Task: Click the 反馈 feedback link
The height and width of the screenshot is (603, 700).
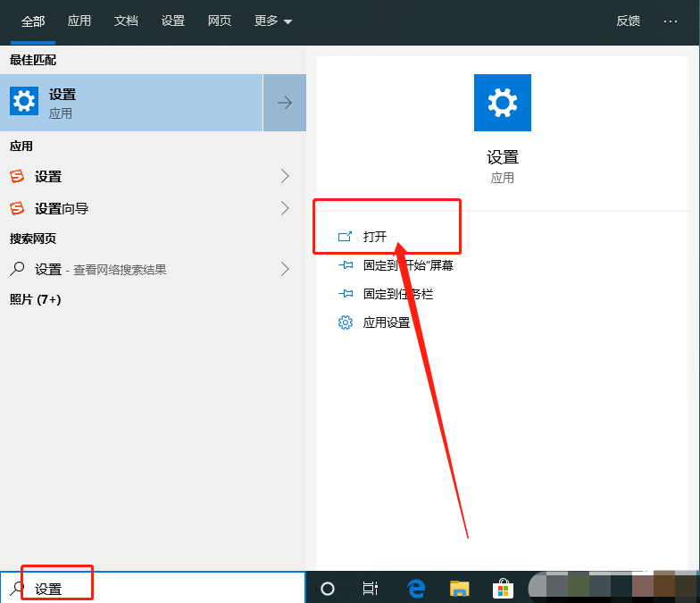Action: pos(629,21)
